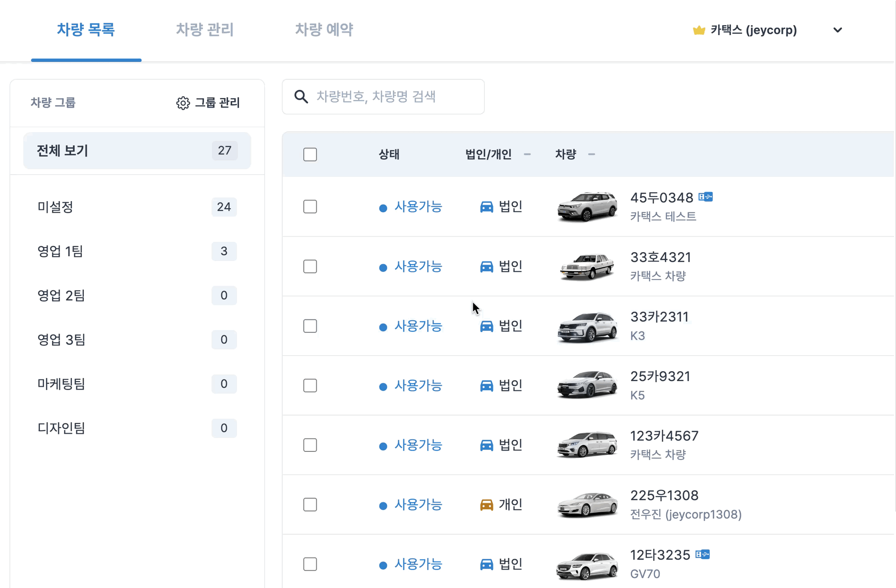The width and height of the screenshot is (896, 588).
Task: Click the 33카2311 K3 car thumbnail
Action: click(587, 326)
